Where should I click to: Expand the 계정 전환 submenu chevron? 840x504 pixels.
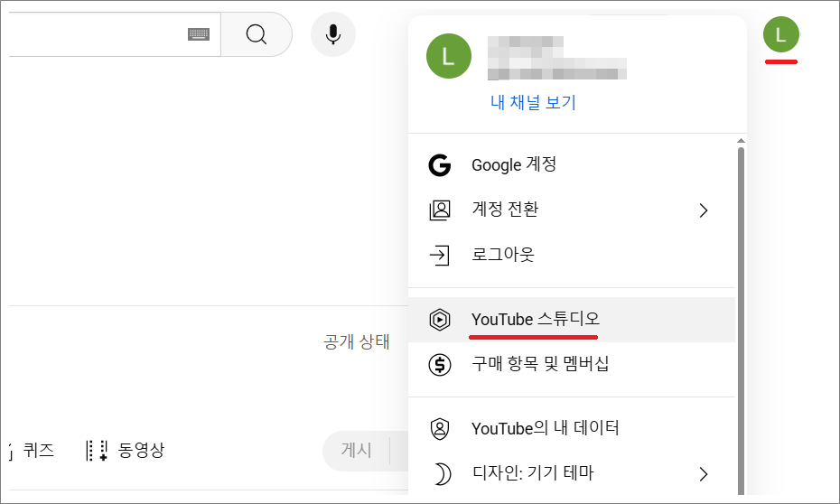tap(704, 210)
